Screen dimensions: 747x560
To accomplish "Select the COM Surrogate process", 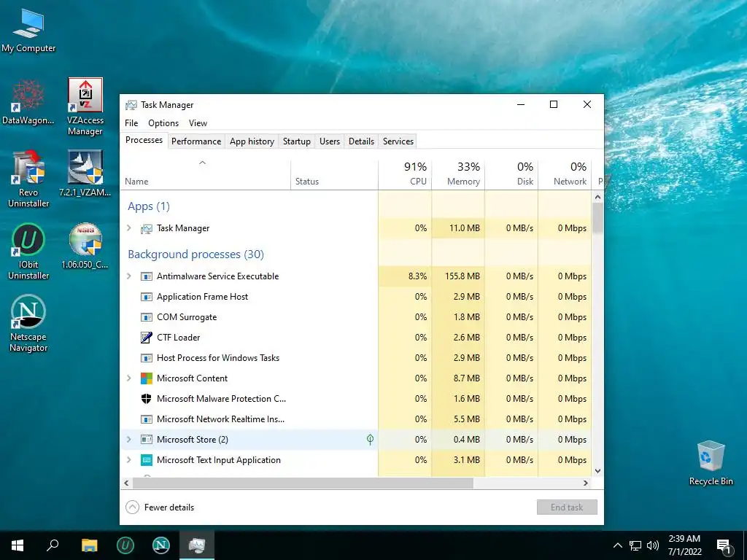I will (x=356, y=317).
